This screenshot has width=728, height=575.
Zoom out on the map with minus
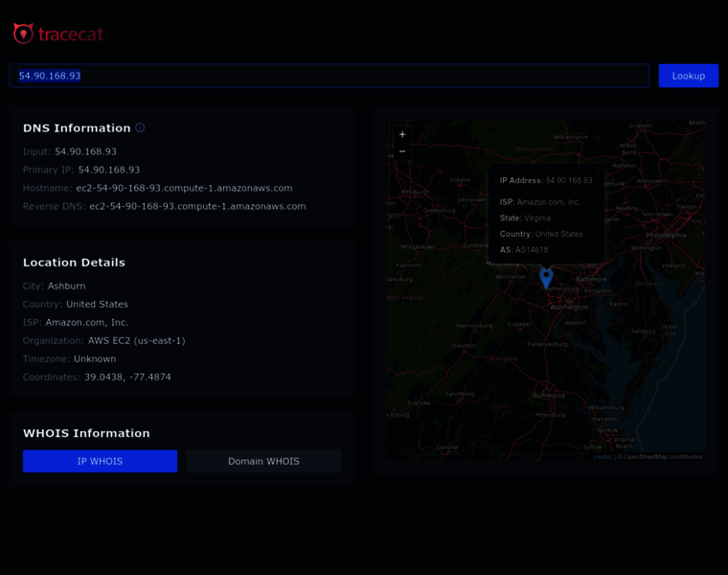tap(402, 151)
